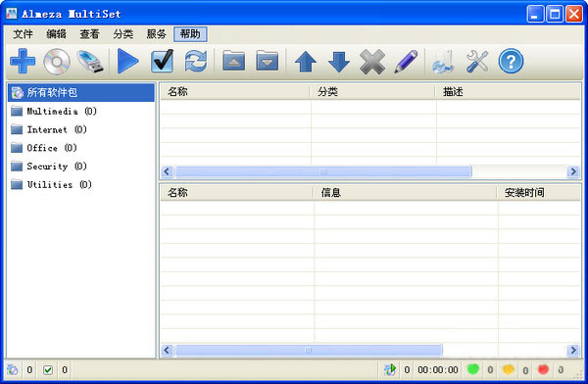The height and width of the screenshot is (384, 588).
Task: Click the Office folder icon
Action: [x=17, y=148]
